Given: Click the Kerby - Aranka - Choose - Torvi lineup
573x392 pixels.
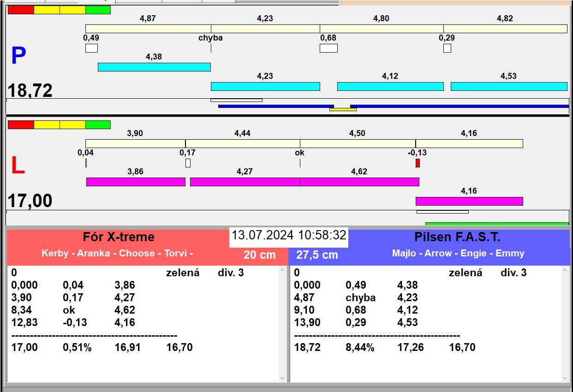Looking at the screenshot, I should tap(117, 253).
